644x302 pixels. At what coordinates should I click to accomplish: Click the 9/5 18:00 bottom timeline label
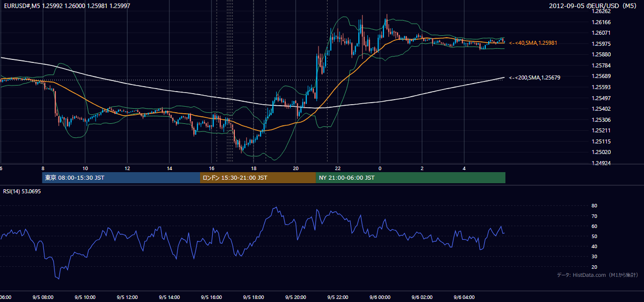(x=253, y=297)
